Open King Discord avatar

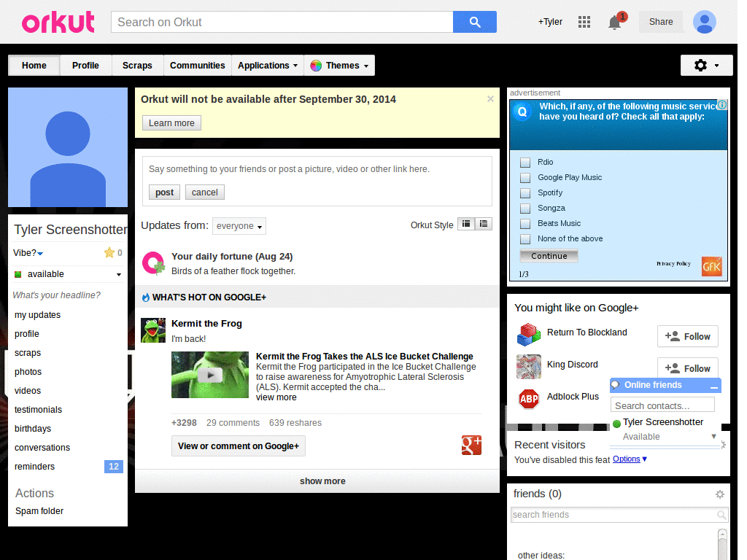pos(529,366)
